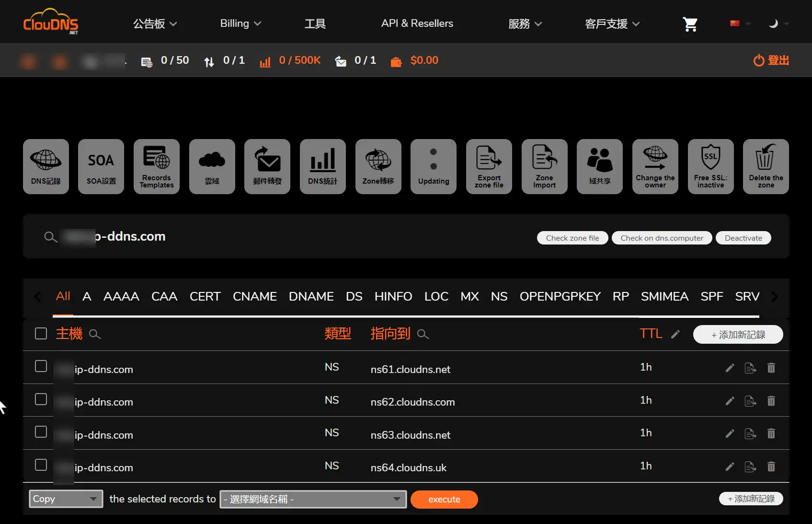Search the 主機 host column
812x524 pixels.
point(95,334)
